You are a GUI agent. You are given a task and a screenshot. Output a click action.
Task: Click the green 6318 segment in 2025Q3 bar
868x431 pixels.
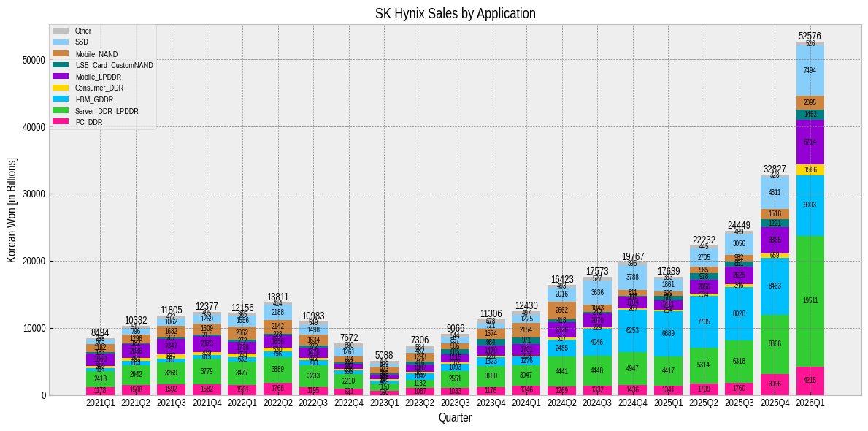[x=739, y=362]
